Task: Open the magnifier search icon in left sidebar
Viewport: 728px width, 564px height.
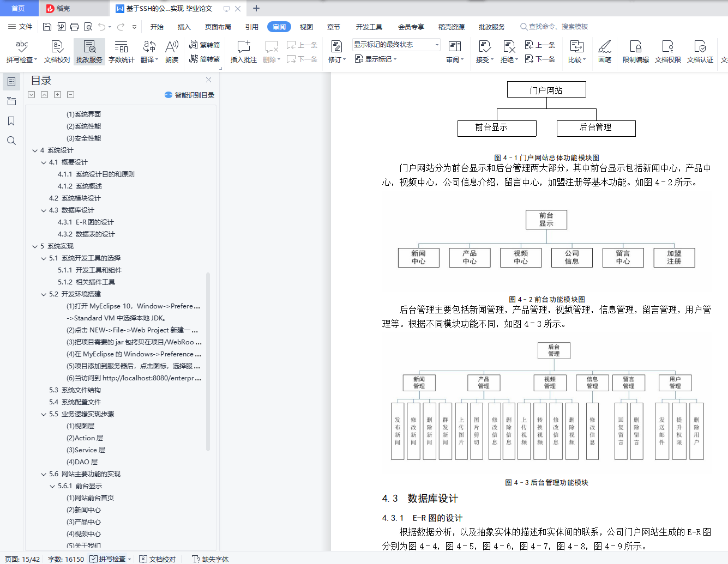Action: pyautogui.click(x=11, y=141)
